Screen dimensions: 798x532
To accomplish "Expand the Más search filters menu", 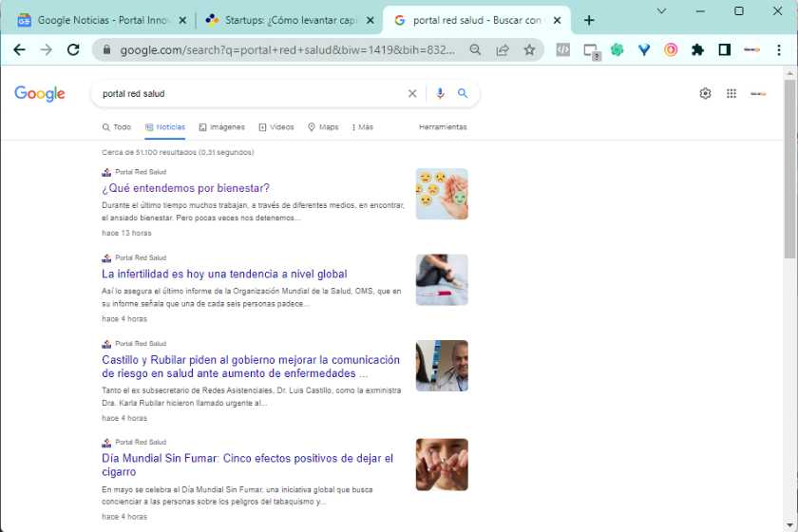I will tap(362, 127).
